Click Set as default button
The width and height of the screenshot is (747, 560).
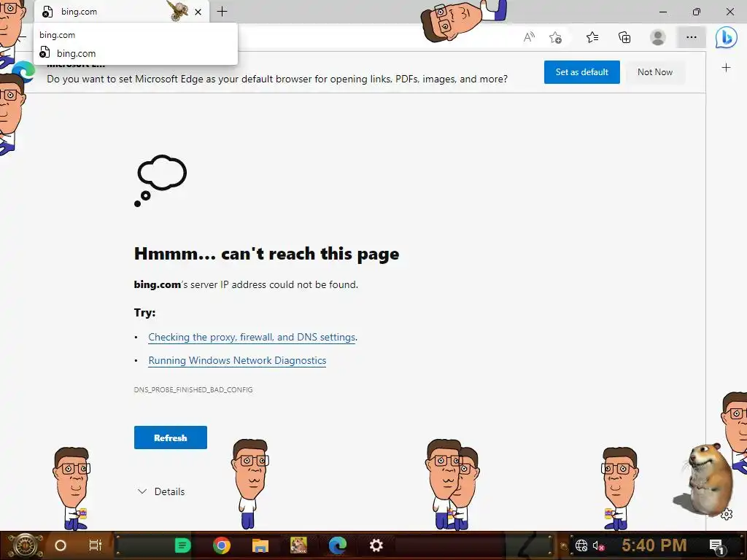click(581, 72)
